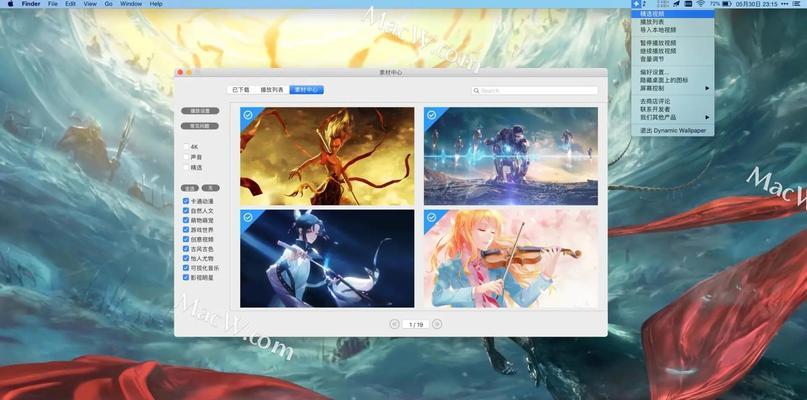Viewport: 807px width, 400px height.
Task: Uncheck the 古风古色 category
Action: 186,249
